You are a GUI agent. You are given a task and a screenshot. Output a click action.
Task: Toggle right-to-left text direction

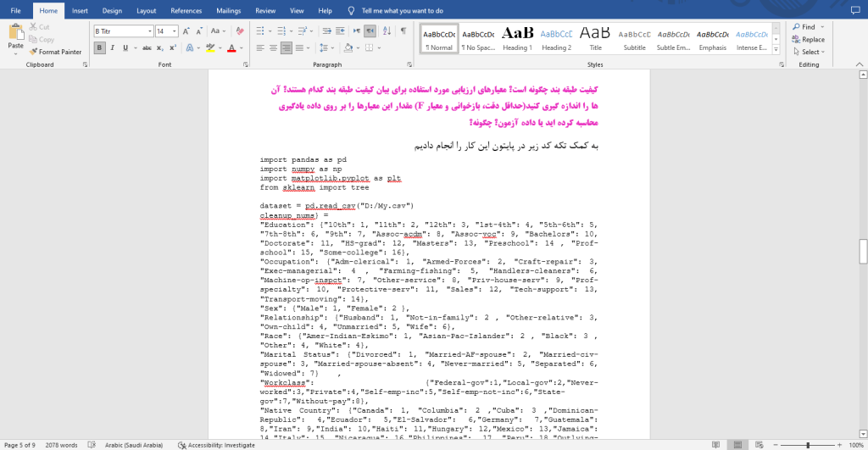(370, 31)
